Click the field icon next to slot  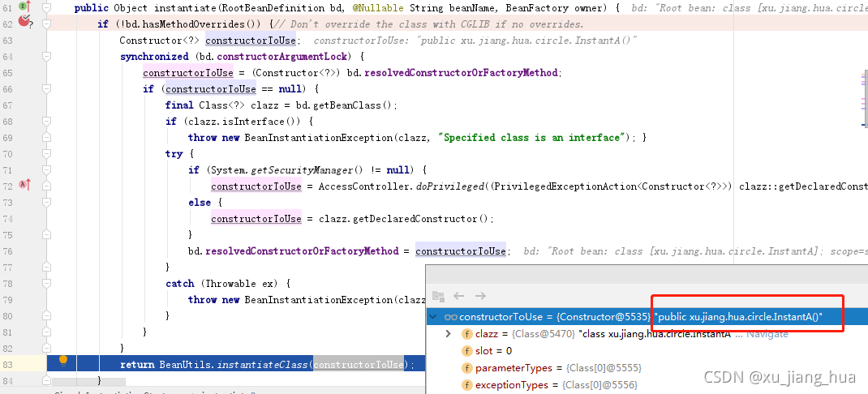(x=466, y=351)
